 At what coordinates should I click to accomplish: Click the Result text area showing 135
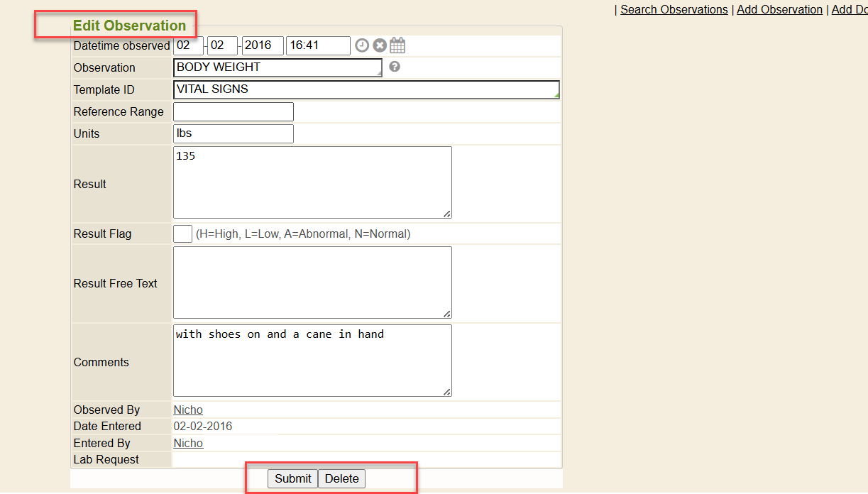tap(312, 182)
